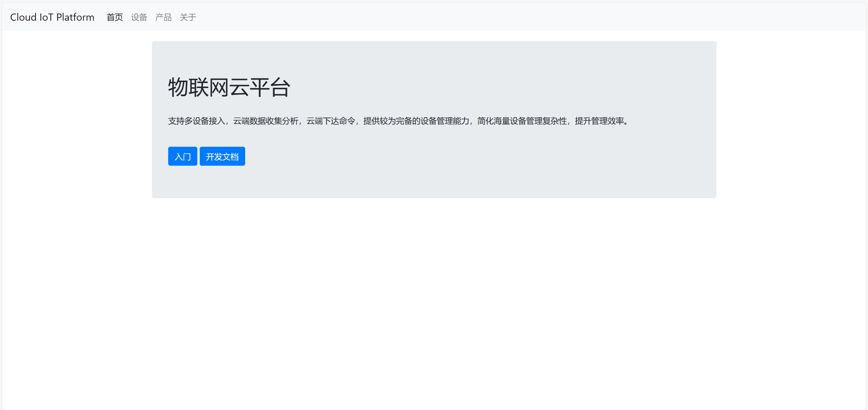The height and width of the screenshot is (410, 868).
Task: Go to the 首页 nav item
Action: 115,17
